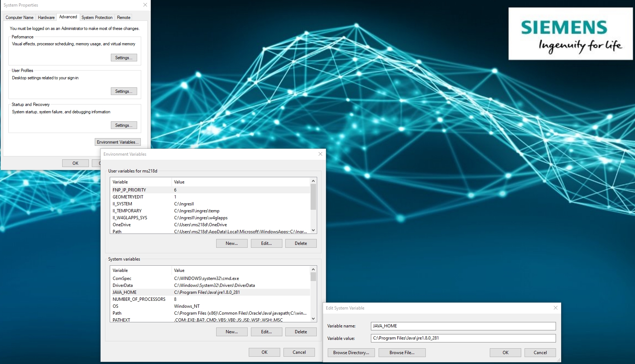This screenshot has width=635, height=364.
Task: Open Startup and Recovery Settings button
Action: 124,125
